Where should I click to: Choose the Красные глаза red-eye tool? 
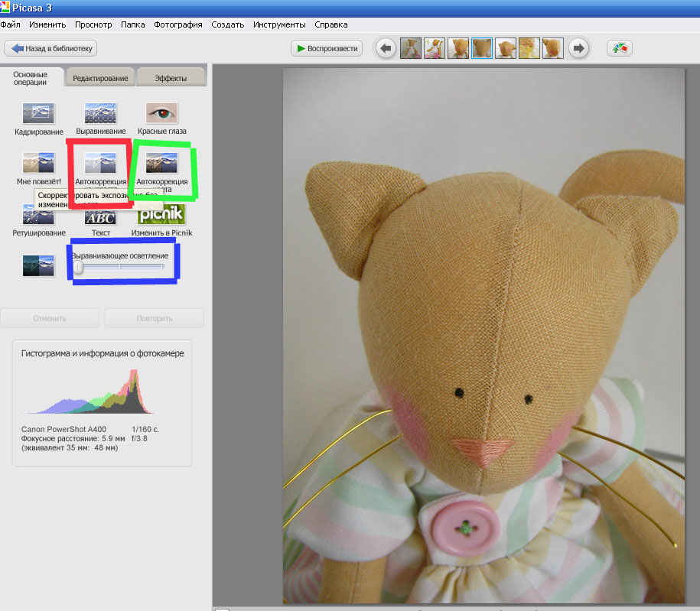click(x=161, y=113)
